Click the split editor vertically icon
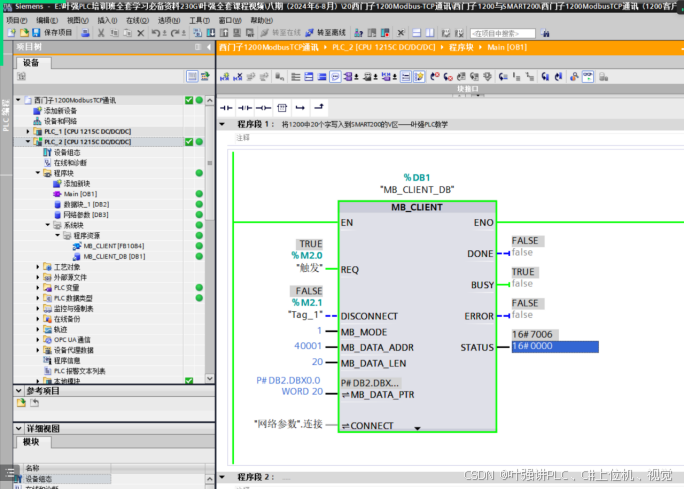This screenshot has height=489, width=684. (430, 33)
